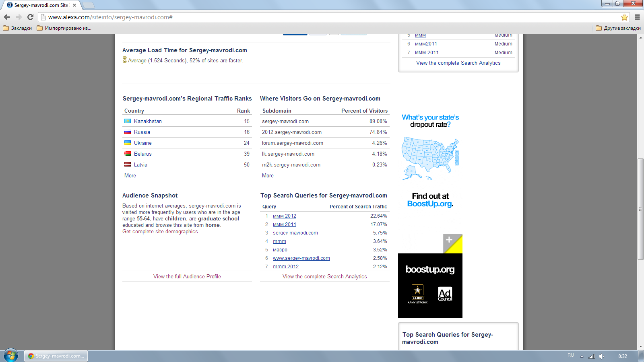Viewport: 644px width, 362px height.
Task: Open the 'MMM 2012' search query link
Action: 285,216
